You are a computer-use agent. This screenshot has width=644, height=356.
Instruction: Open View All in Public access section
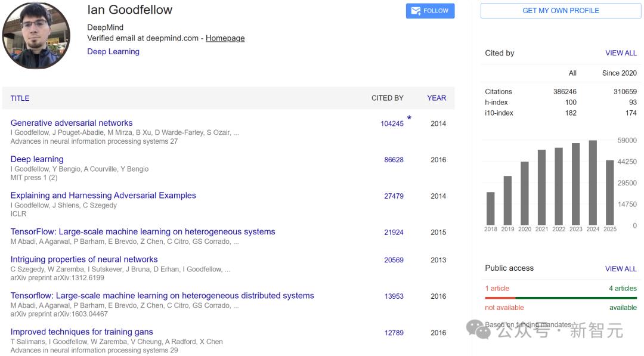[621, 269]
